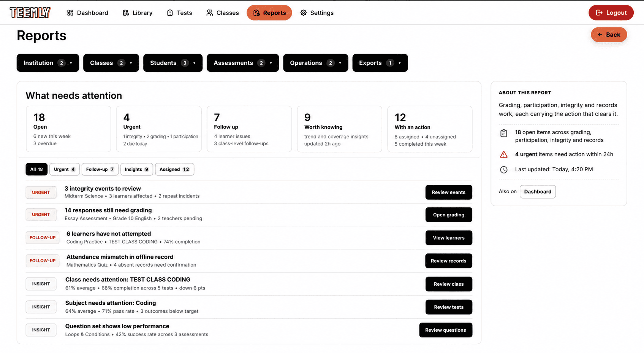Select the Assigned 12 filter tab
The height and width of the screenshot is (353, 644).
[174, 169]
